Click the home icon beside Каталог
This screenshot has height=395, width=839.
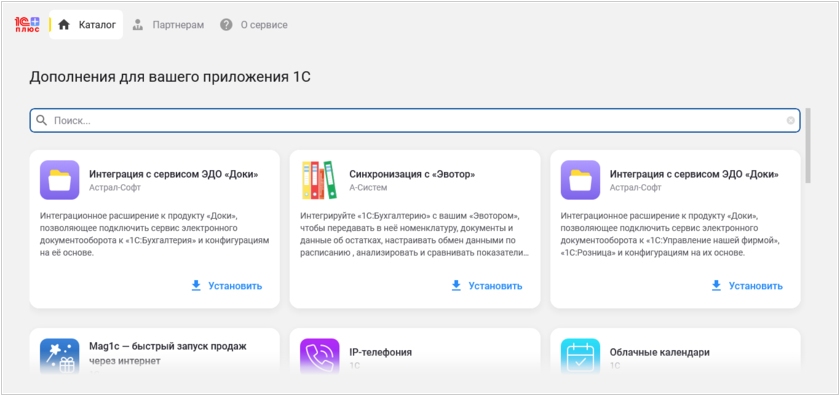64,25
